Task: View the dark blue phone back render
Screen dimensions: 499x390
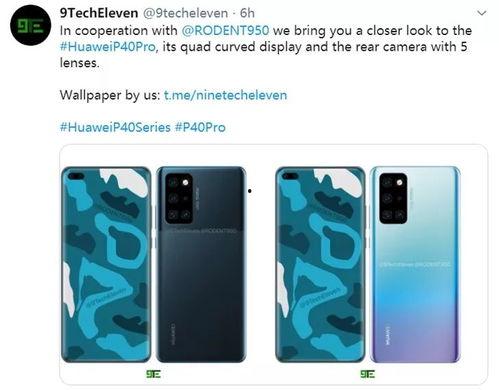Action: (201, 265)
